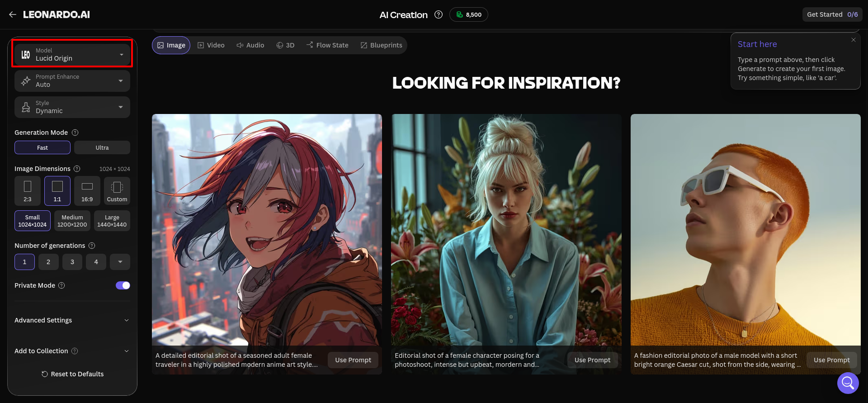868x403 pixels.
Task: Toggle Private Mode switch
Action: [x=123, y=285]
